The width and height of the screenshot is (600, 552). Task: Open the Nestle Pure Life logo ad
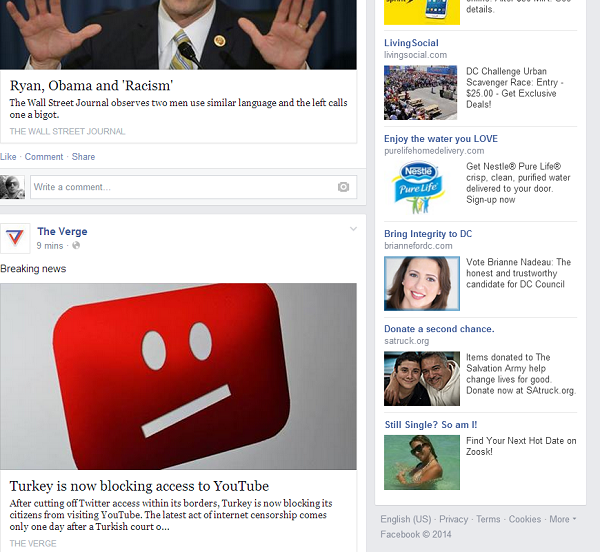(x=420, y=187)
